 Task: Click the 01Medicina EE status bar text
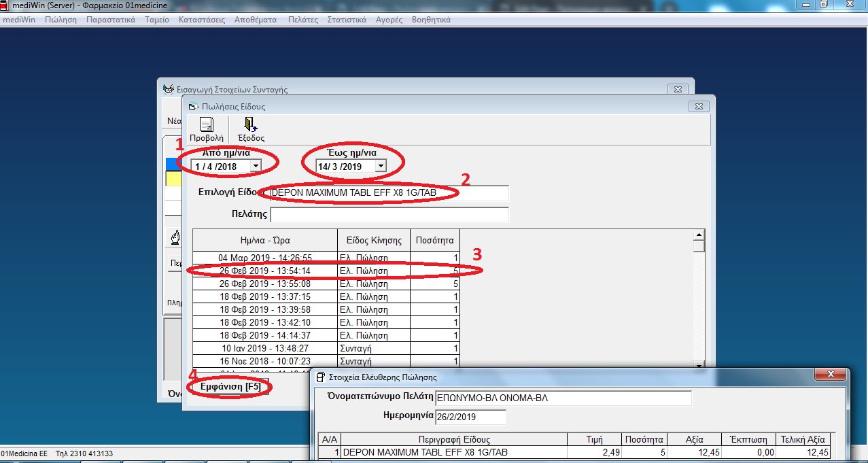click(24, 453)
